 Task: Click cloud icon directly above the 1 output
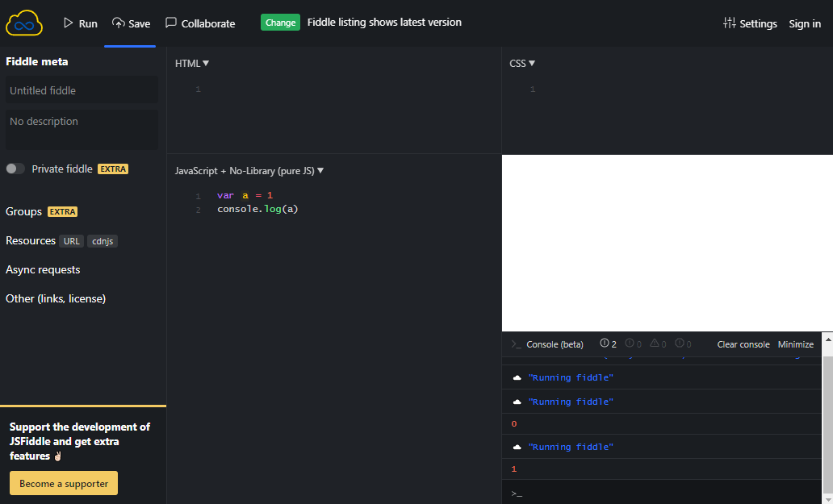[x=517, y=448]
